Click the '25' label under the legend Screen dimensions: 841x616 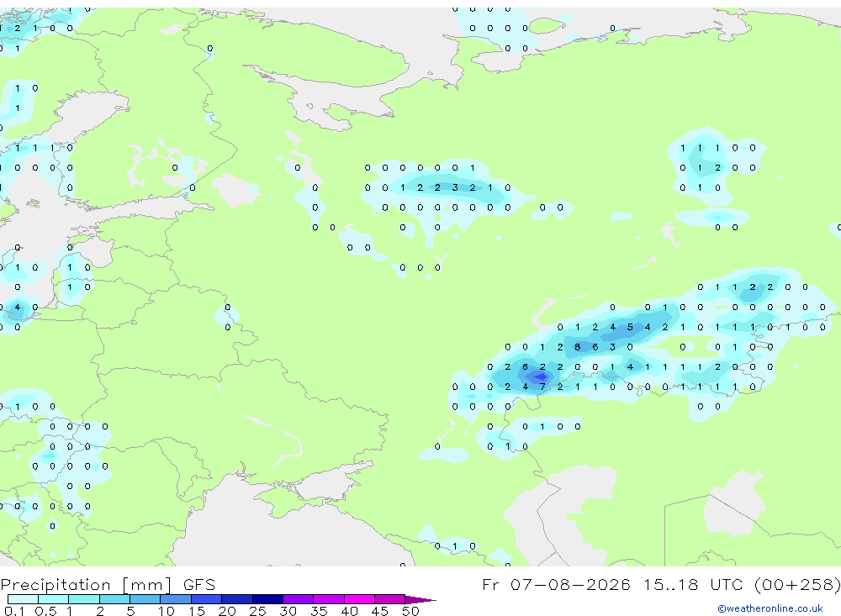tap(257, 611)
